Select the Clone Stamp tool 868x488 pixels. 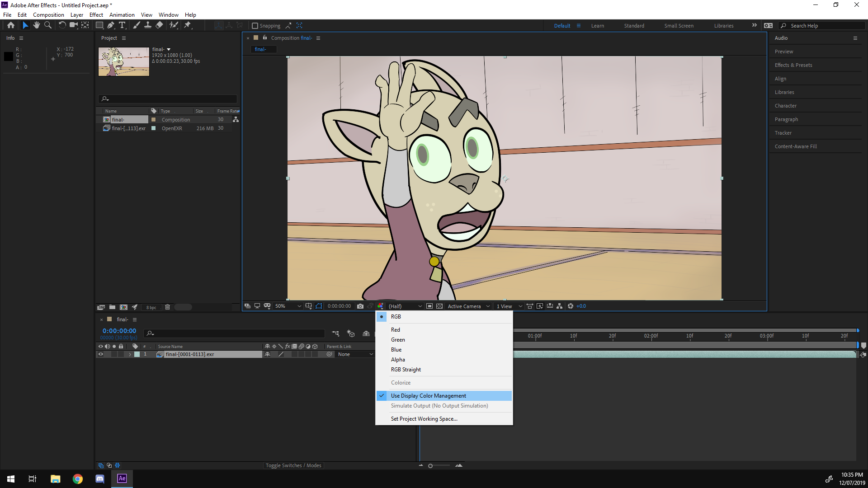pyautogui.click(x=148, y=25)
